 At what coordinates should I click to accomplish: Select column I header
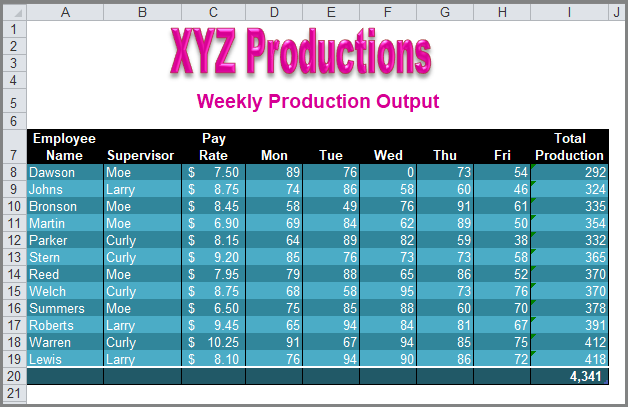pos(570,12)
